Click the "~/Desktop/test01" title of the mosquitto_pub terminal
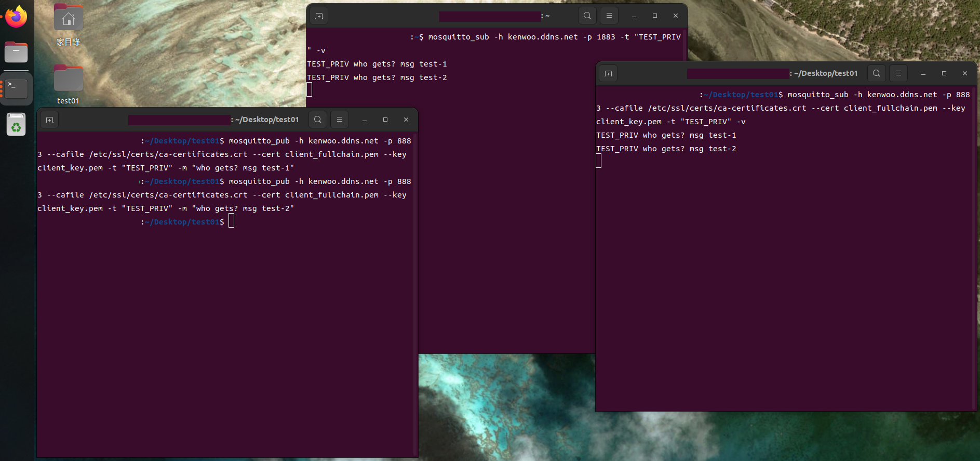980x461 pixels. [267, 120]
